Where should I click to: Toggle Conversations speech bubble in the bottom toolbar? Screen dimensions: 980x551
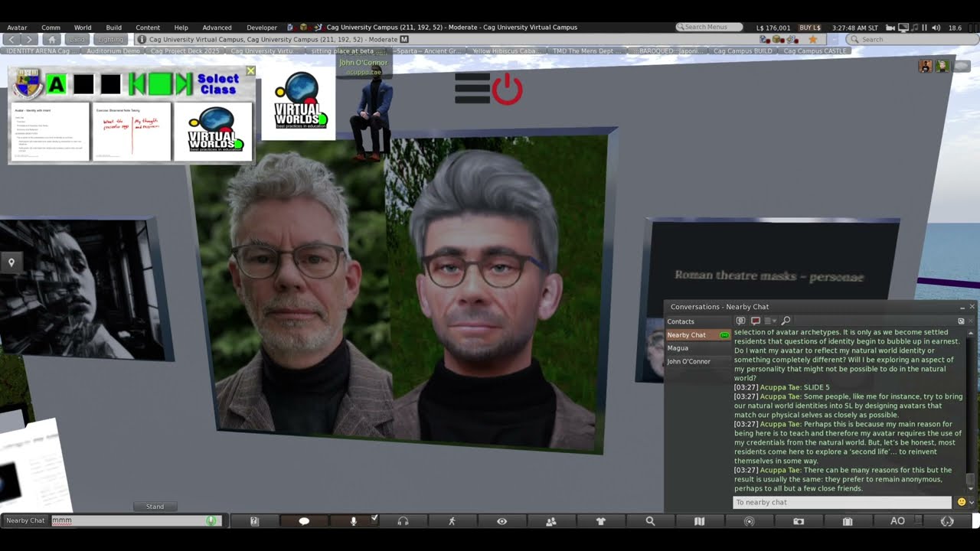pyautogui.click(x=304, y=521)
